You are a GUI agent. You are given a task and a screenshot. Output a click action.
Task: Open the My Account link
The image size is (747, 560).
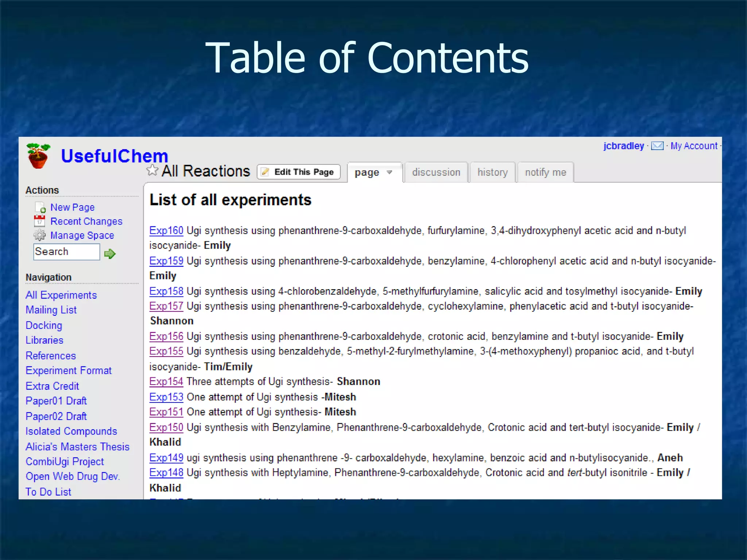(x=694, y=146)
